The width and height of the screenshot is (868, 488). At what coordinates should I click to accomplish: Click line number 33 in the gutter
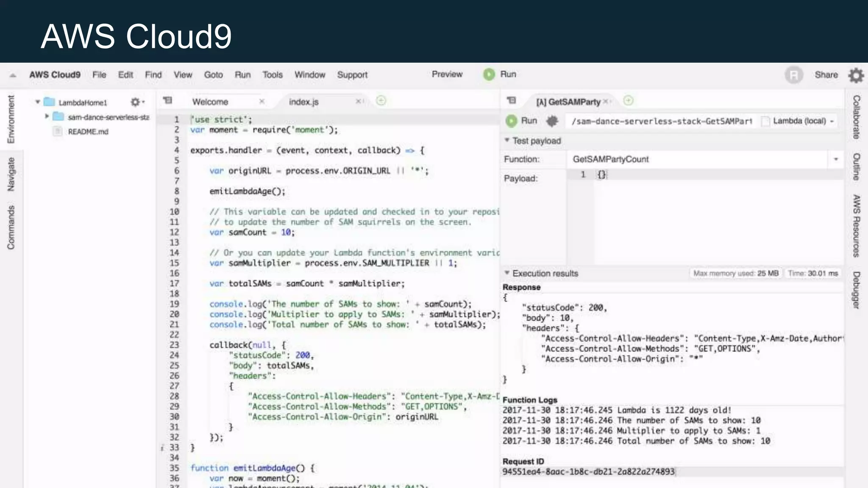174,447
